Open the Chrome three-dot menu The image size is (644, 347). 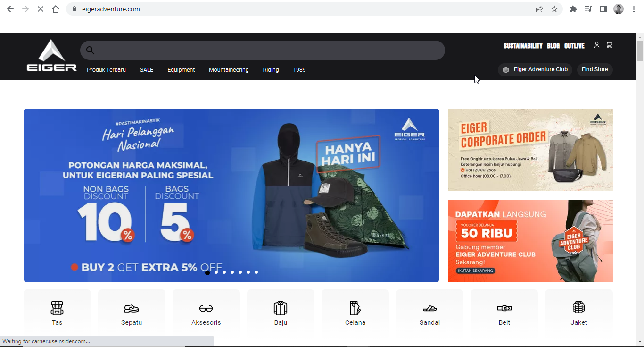point(634,9)
